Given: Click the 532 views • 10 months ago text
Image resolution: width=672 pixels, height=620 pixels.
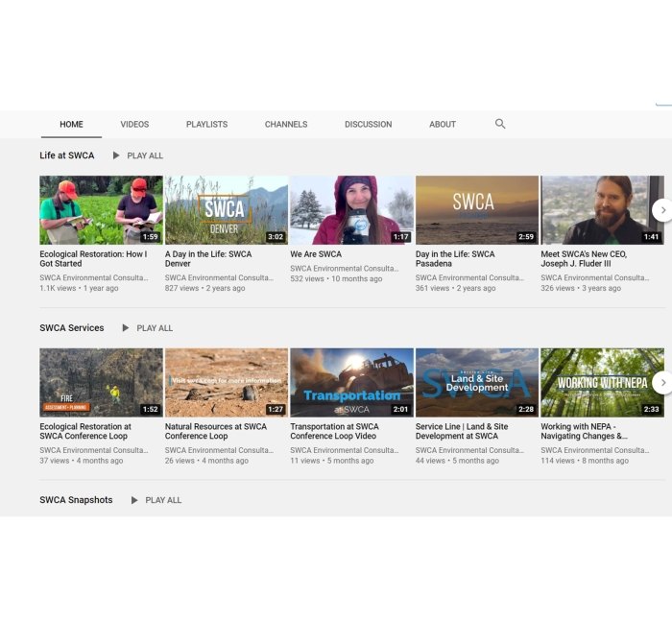Looking at the screenshot, I should pos(336,278).
